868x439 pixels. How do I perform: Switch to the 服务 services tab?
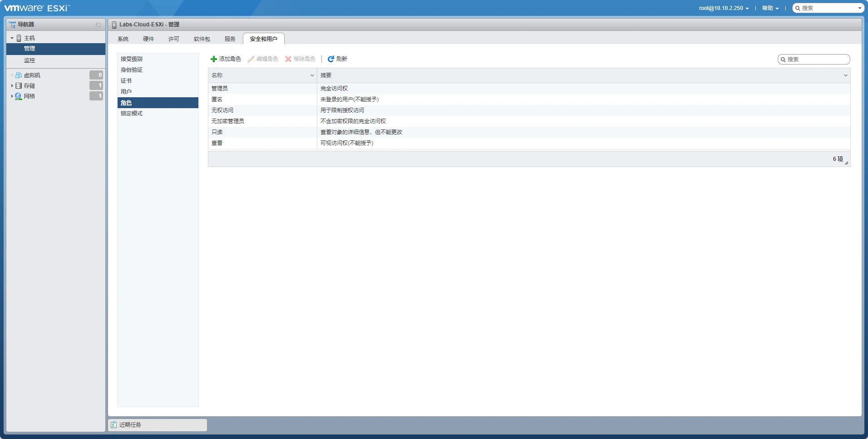(230, 39)
